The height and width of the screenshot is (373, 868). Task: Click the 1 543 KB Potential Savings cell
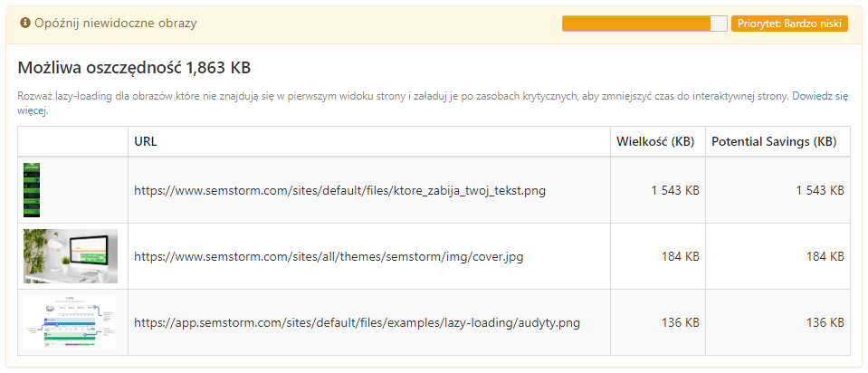pyautogui.click(x=818, y=191)
